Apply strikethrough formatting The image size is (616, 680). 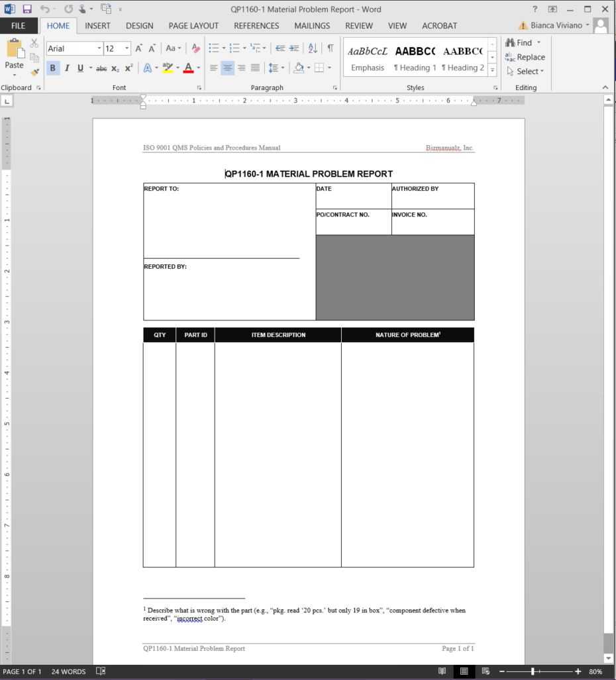click(101, 68)
